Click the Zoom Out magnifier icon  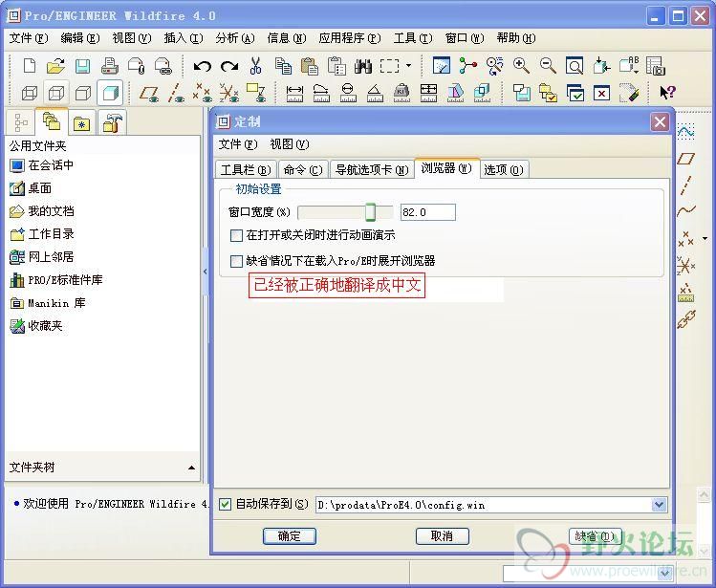pos(548,66)
